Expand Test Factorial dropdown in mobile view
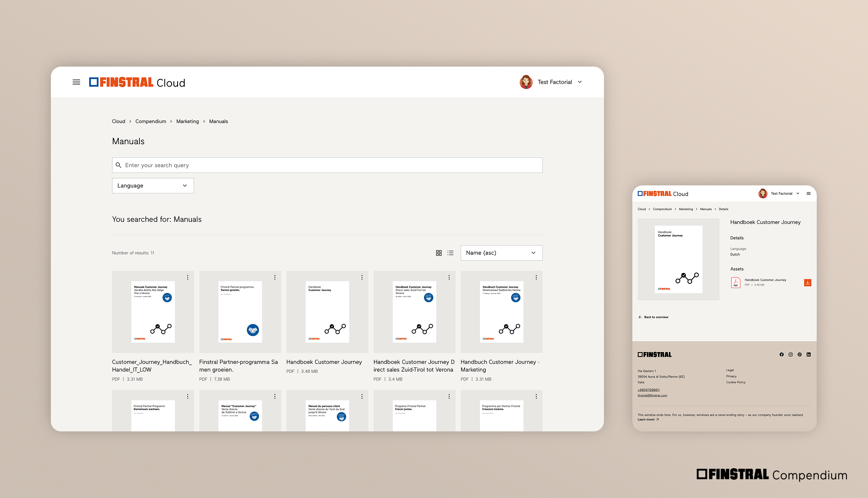The height and width of the screenshot is (498, 868). [798, 193]
